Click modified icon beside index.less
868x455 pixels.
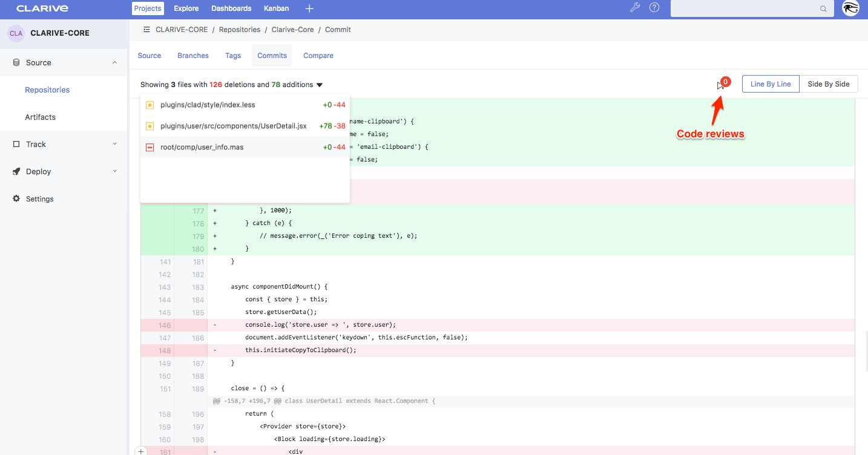[150, 105]
